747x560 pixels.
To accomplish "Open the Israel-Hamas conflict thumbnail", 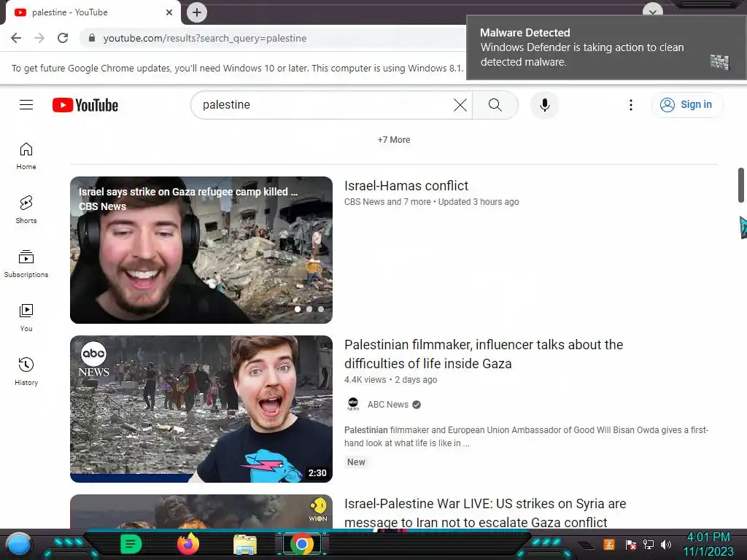I will pos(201,250).
